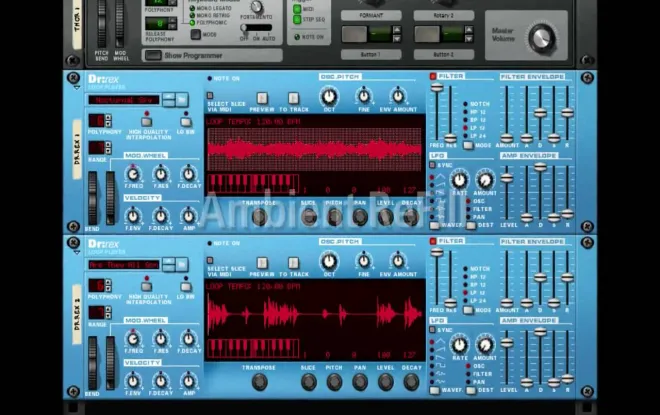Click Preview button on Dr.REX 2
Viewport: 660px width, 415px height.
(262, 263)
